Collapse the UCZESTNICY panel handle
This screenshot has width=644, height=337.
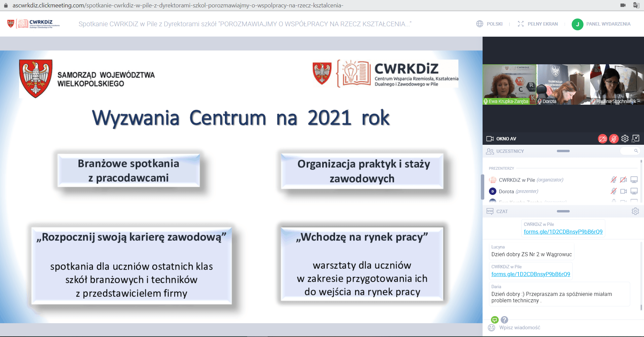pyautogui.click(x=563, y=151)
